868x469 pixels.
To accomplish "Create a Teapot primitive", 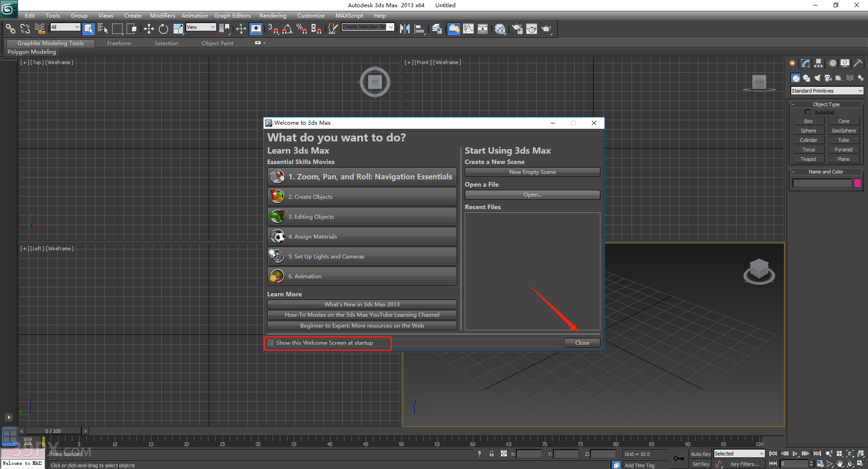I will click(x=808, y=159).
